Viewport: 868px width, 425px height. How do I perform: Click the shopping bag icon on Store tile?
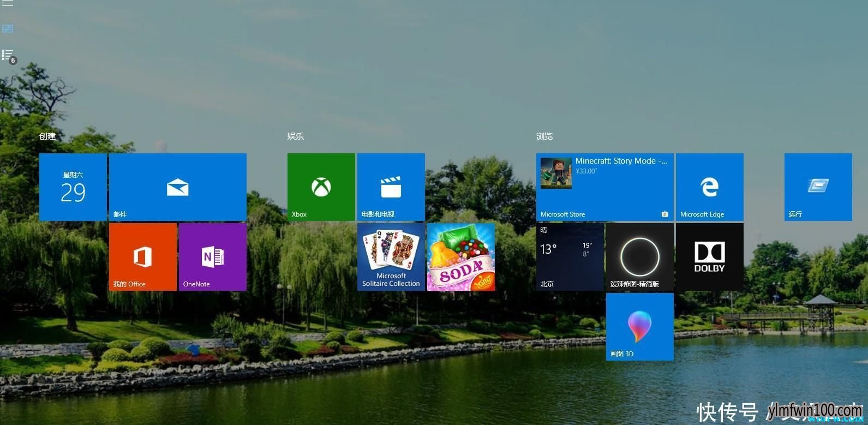[x=665, y=214]
